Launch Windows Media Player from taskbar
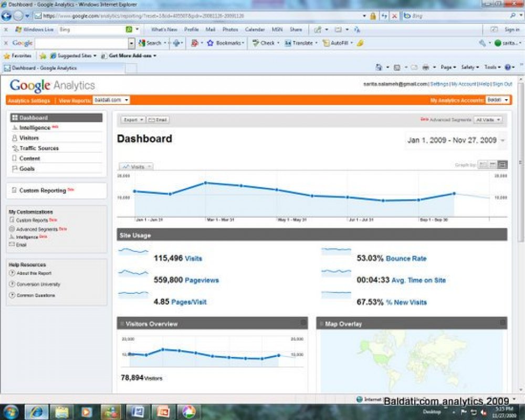525x420 pixels. [x=87, y=412]
